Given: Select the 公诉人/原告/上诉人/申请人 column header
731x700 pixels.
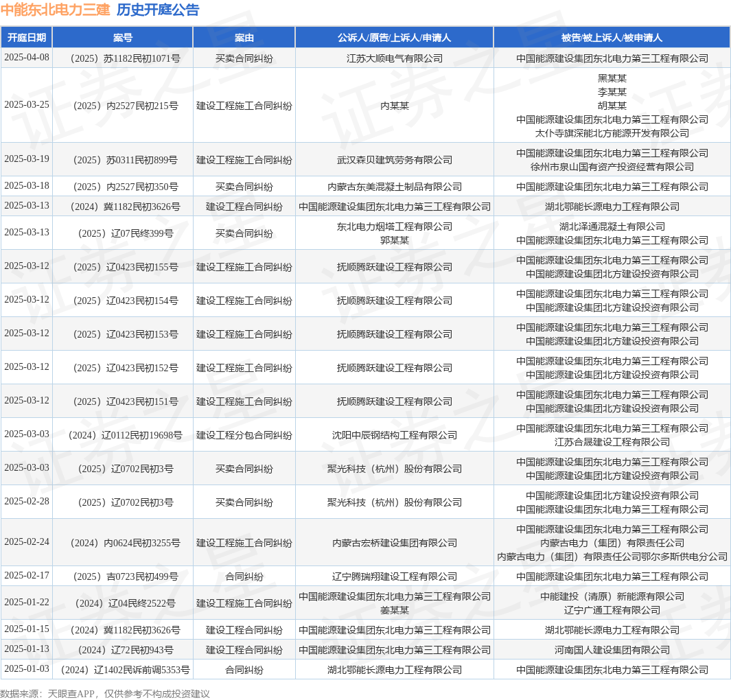Looking at the screenshot, I should pyautogui.click(x=395, y=38).
